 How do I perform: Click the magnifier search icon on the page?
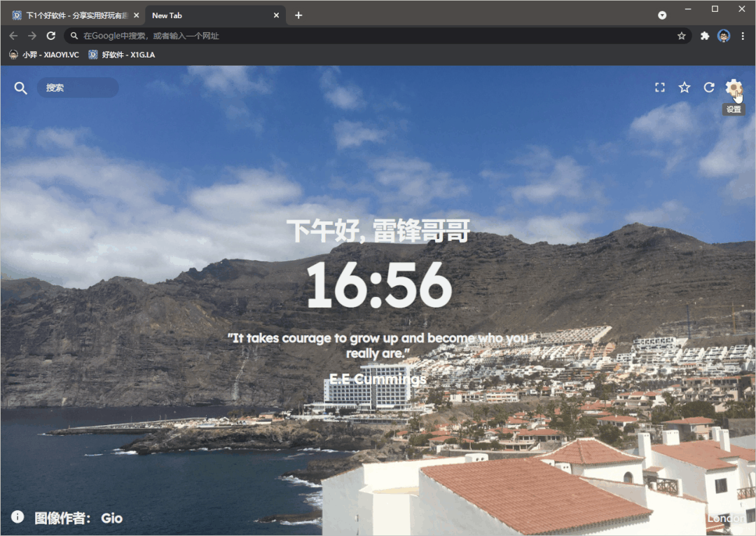click(21, 88)
